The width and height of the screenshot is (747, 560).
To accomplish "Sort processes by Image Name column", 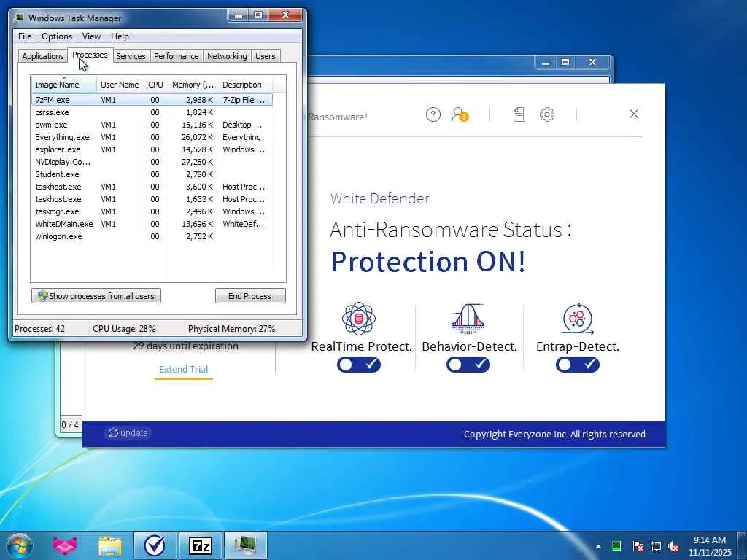I will [x=64, y=85].
